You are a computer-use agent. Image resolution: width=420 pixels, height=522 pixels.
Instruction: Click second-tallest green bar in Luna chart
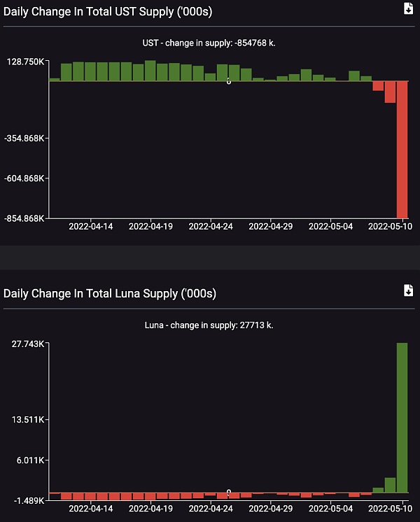pyautogui.click(x=390, y=485)
